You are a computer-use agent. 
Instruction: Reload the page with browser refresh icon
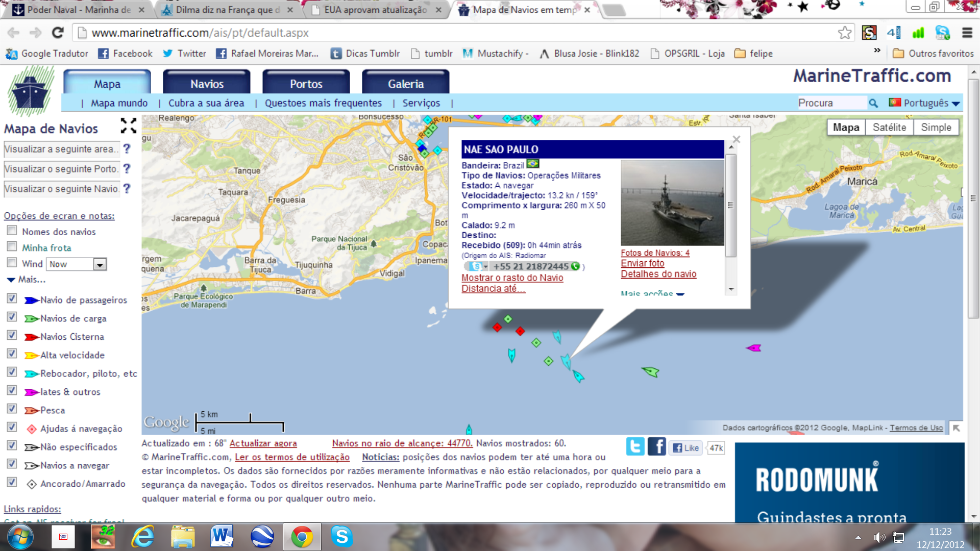point(58,33)
